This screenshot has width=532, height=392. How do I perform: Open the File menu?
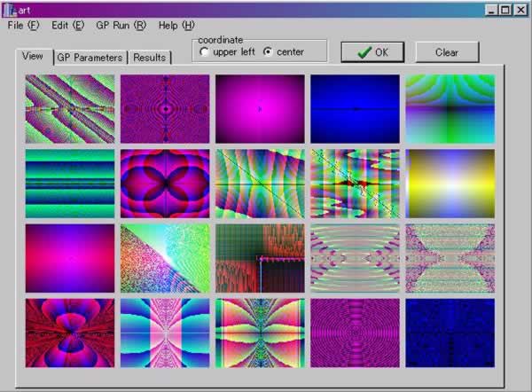click(23, 26)
